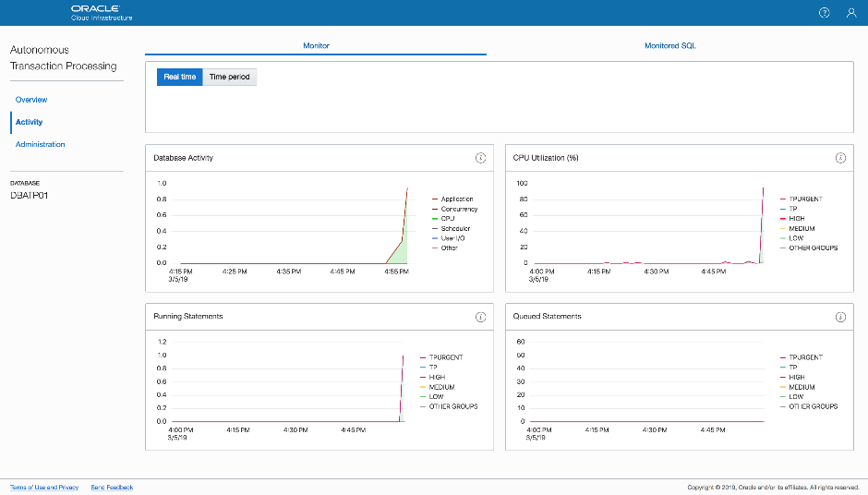Open Terms of Use and Privacy
Screen dimensions: 868x495
click(44, 487)
